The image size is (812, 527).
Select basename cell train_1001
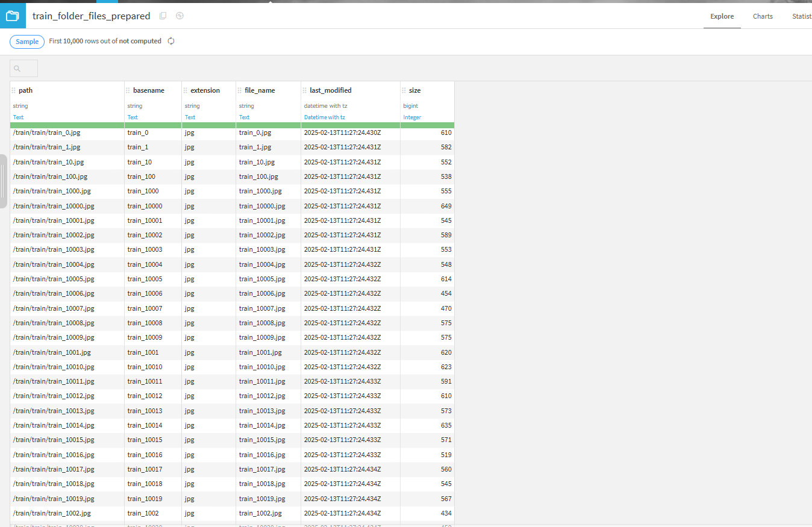coord(153,352)
